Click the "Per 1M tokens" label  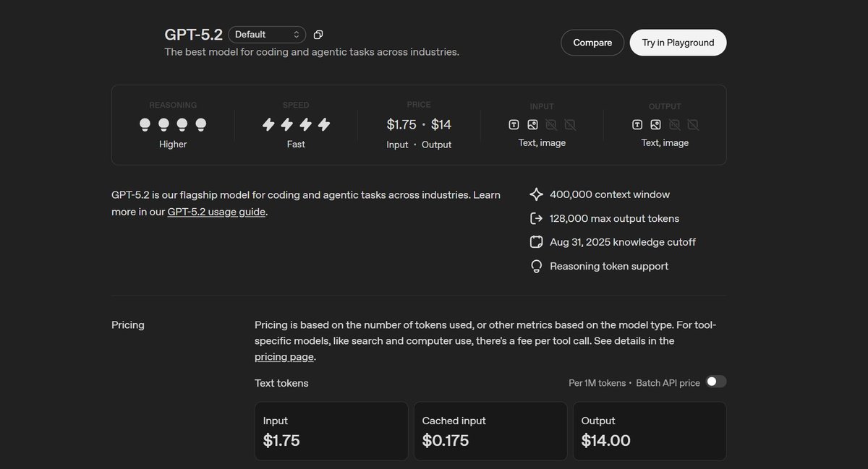(597, 383)
